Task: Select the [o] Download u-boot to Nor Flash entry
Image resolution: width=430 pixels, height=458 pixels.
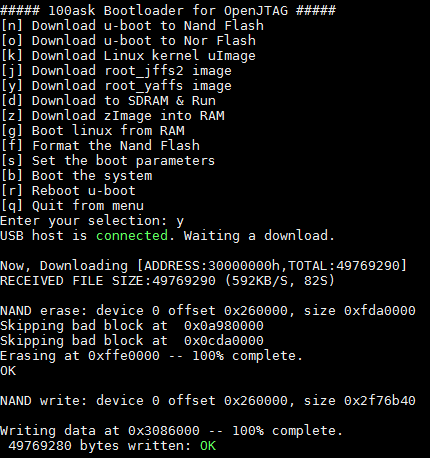Action: 128,41
